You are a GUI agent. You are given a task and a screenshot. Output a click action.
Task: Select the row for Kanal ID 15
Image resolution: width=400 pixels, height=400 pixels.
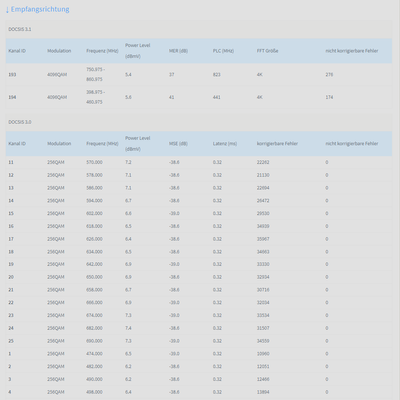click(x=199, y=213)
